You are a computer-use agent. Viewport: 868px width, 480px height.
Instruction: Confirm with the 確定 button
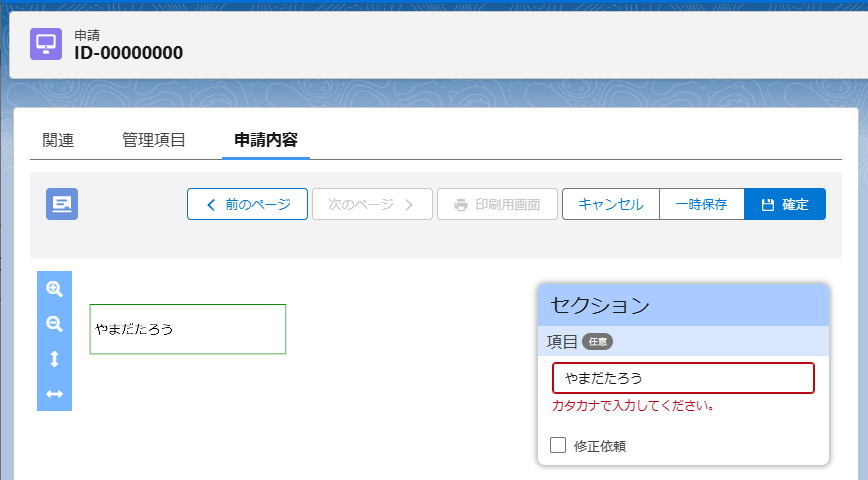pyautogui.click(x=785, y=204)
